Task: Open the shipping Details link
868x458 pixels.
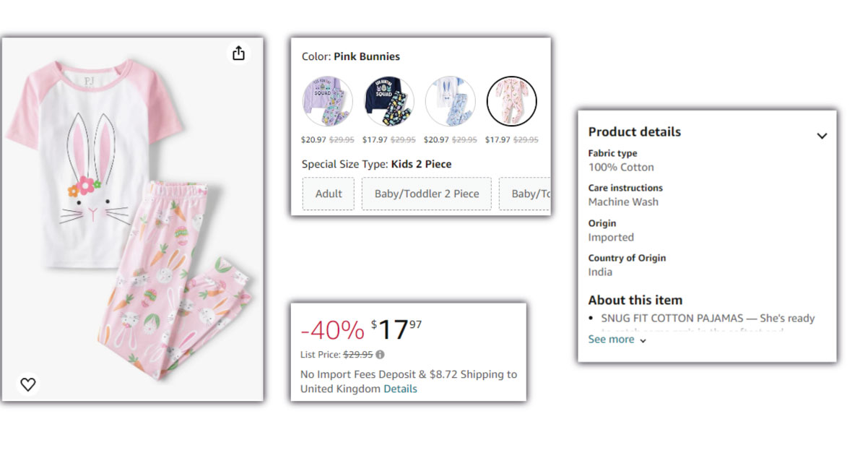Action: coord(402,389)
